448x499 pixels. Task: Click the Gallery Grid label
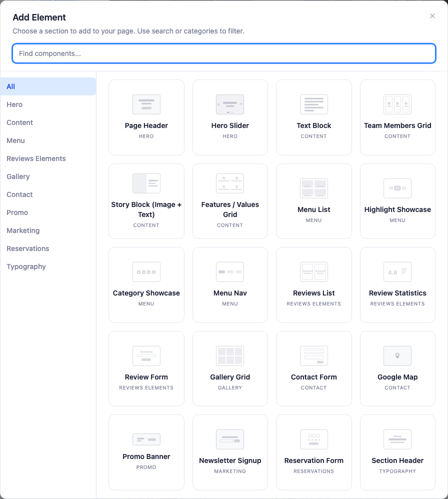[x=230, y=377]
